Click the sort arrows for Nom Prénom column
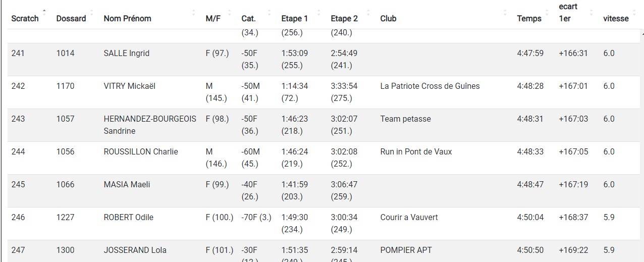Viewport: 644px width, 262px height. [194, 12]
